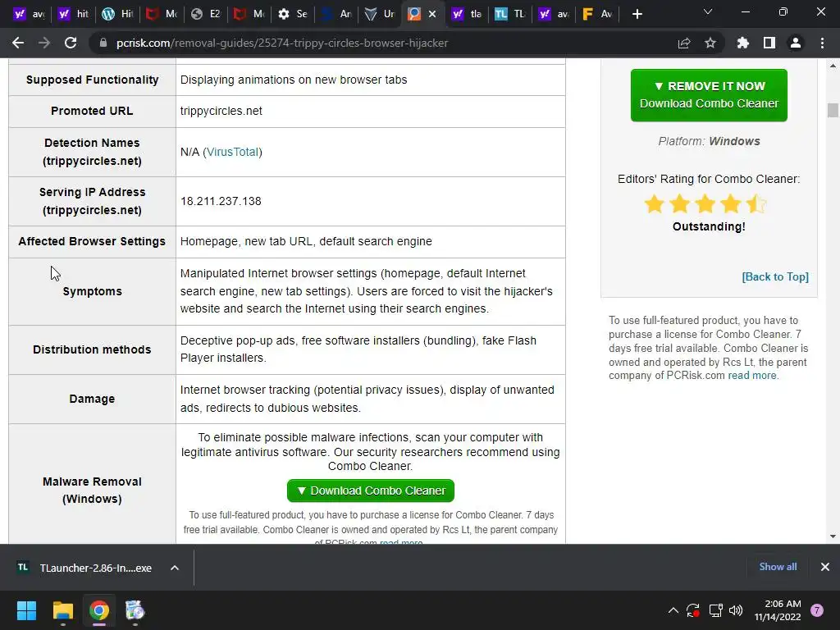Click the Remove It Now green button
Image resolution: width=840 pixels, height=630 pixels.
pyautogui.click(x=709, y=95)
